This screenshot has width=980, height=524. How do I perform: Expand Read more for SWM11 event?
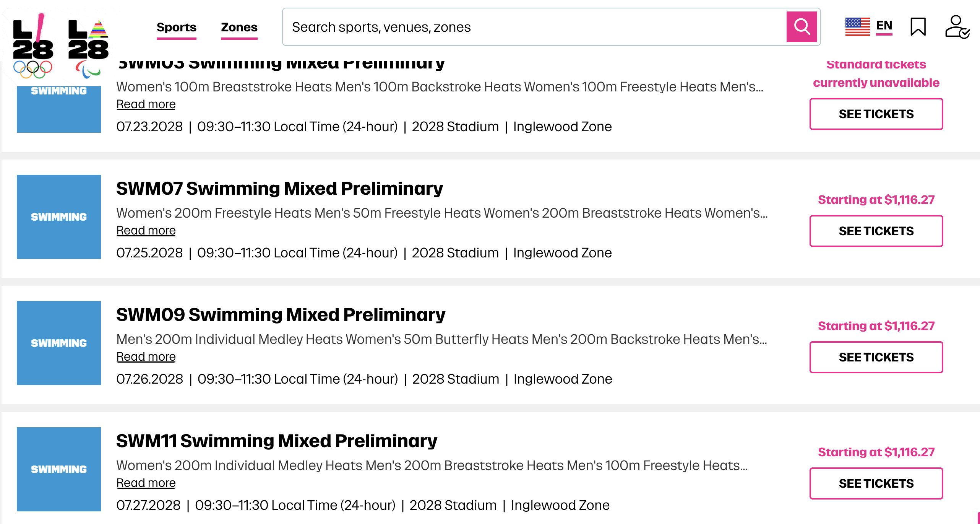(x=146, y=482)
